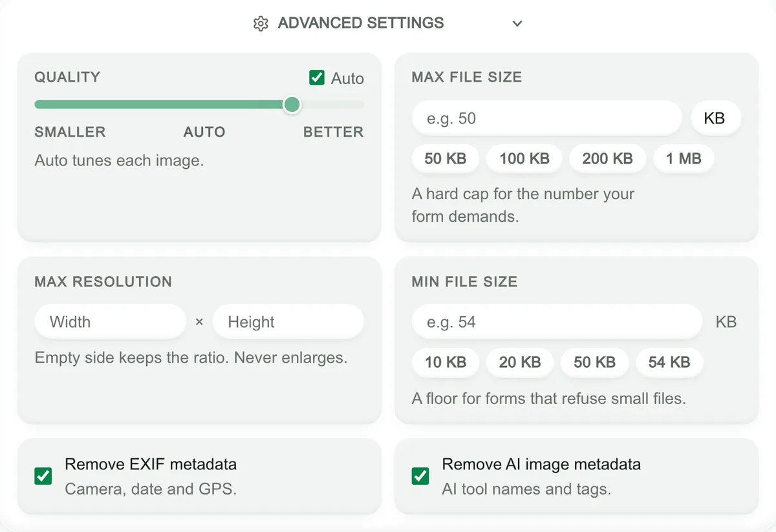Screen dimensions: 776x532
Task: Click the Advanced Settings gear icon
Action: tap(261, 24)
